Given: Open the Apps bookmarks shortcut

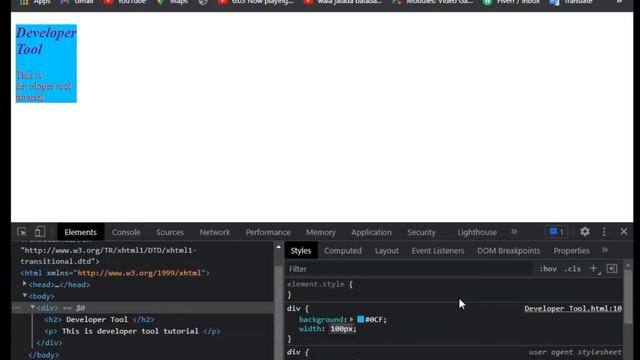Looking at the screenshot, I should coord(35,2).
